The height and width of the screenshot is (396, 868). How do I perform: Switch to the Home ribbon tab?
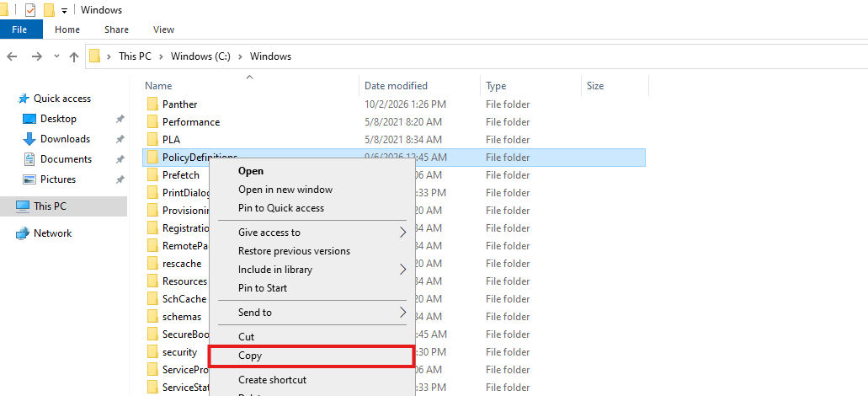67,29
